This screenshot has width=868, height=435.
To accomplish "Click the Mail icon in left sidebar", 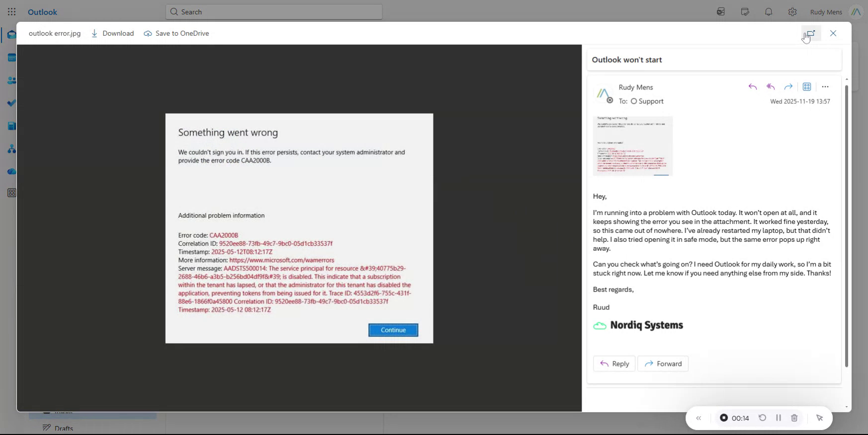I will (x=11, y=35).
